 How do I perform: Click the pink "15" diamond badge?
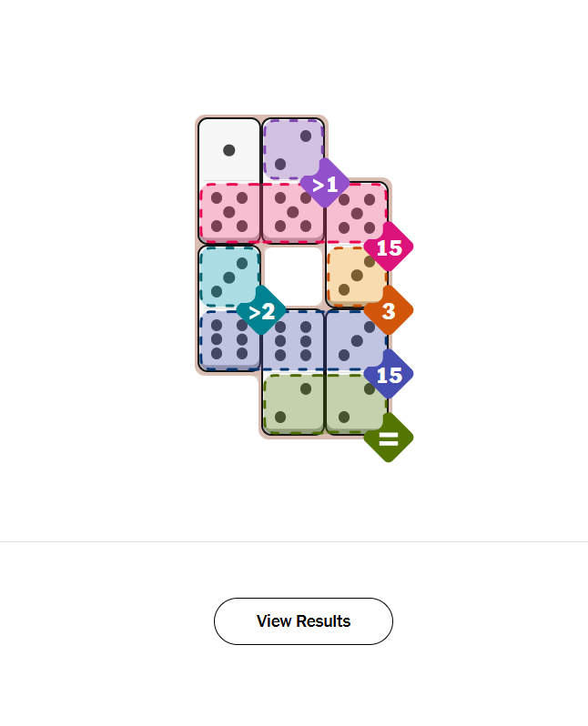pyautogui.click(x=389, y=247)
